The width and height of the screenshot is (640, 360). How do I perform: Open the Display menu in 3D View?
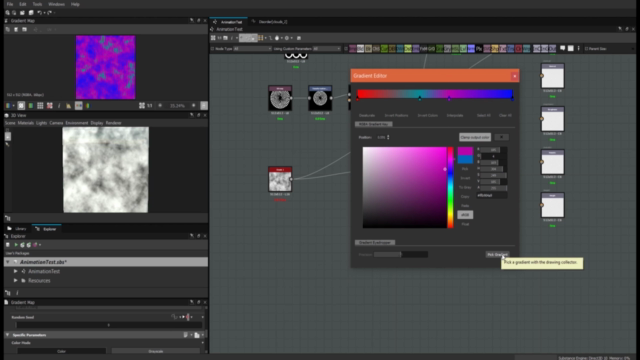(97, 123)
